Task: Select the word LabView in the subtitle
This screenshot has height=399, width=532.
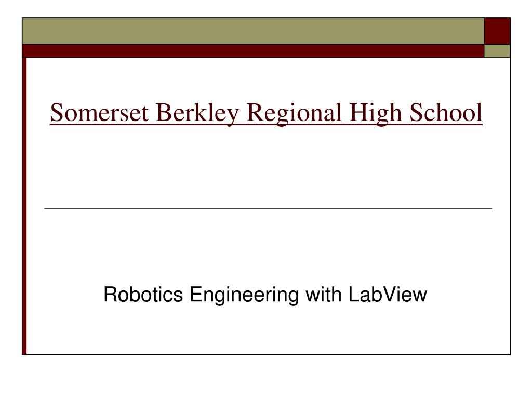Action: tap(388, 294)
